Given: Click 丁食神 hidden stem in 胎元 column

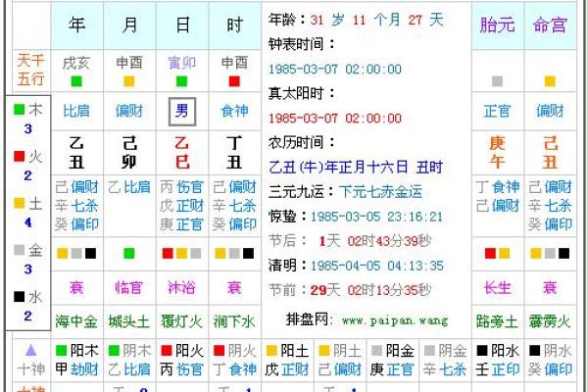Looking at the screenshot, I should (498, 187).
